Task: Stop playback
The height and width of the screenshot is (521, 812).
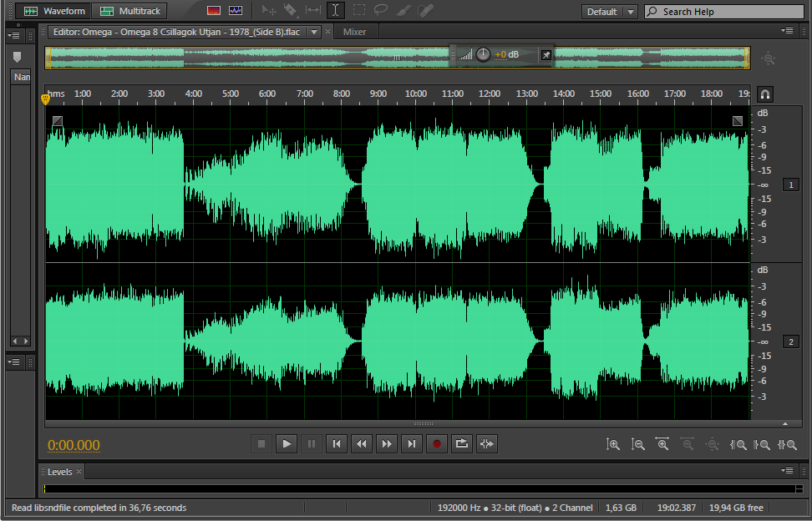Action: [x=261, y=444]
